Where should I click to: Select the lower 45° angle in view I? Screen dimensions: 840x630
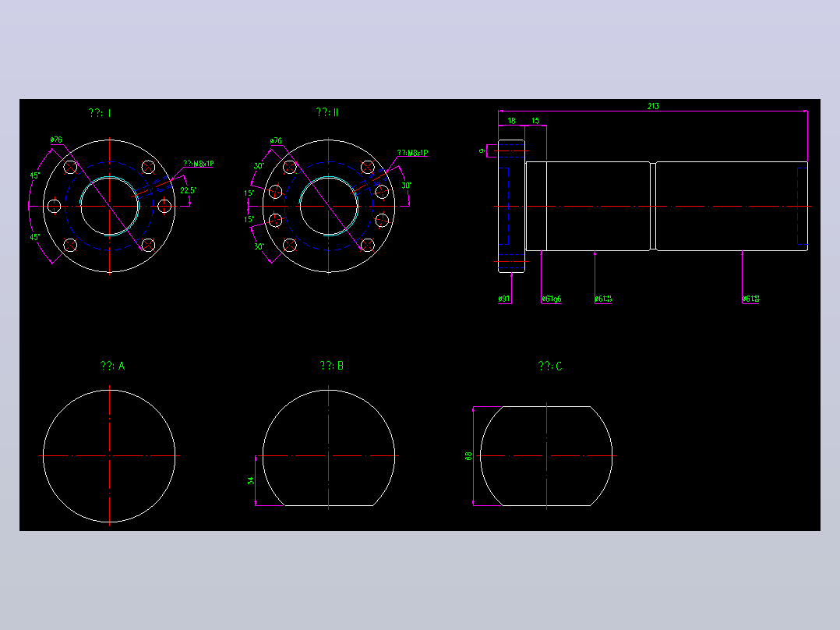(35, 236)
